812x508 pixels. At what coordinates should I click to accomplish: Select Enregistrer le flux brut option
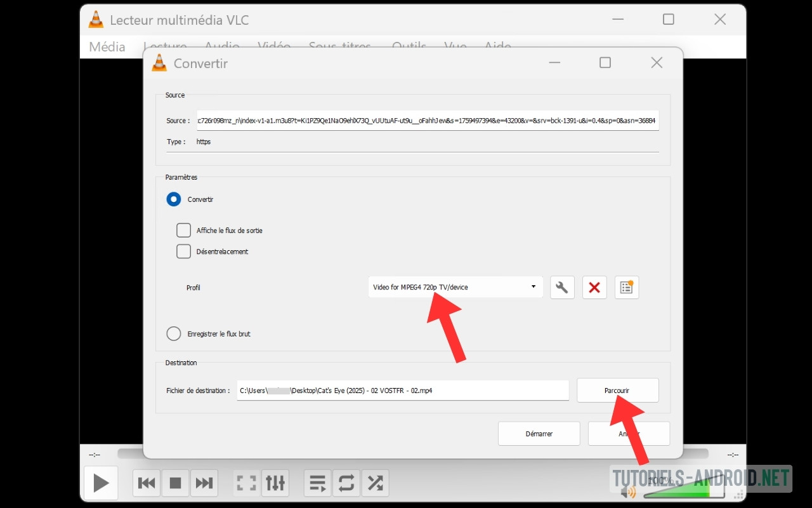coord(173,333)
